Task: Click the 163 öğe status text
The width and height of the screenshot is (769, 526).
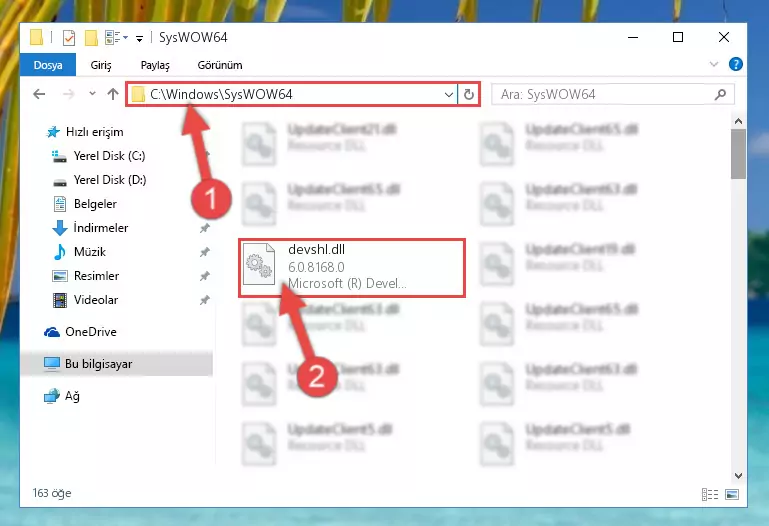Action: click(x=52, y=493)
